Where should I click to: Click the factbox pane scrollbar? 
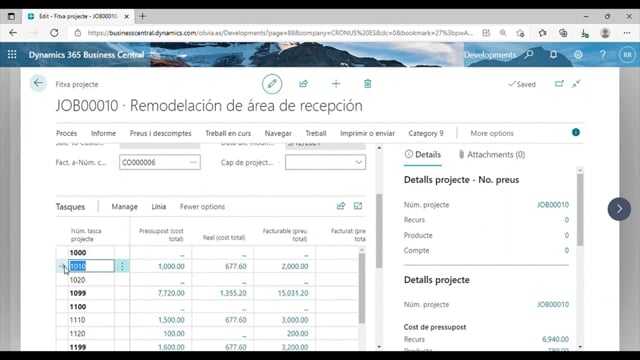580,210
